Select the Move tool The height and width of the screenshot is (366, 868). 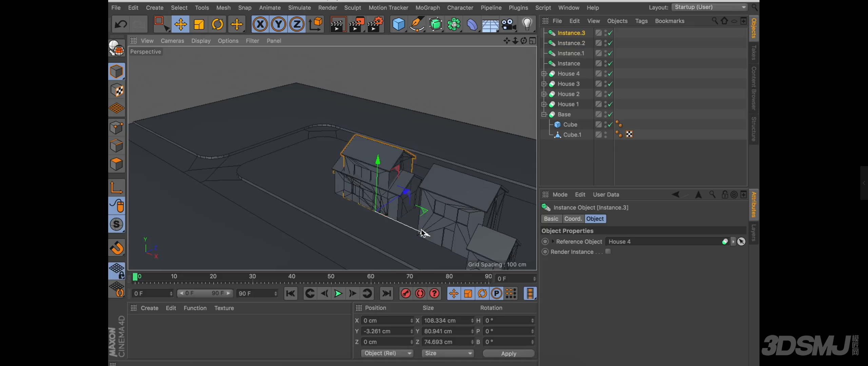(180, 24)
